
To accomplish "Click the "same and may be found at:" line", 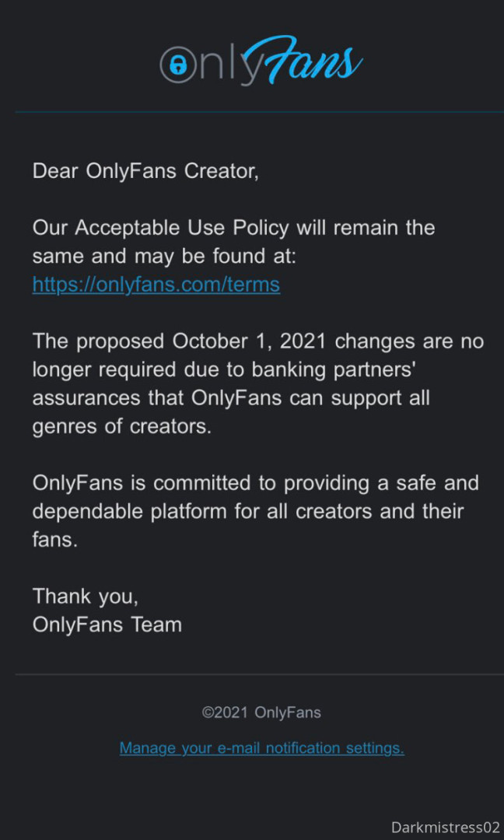I will click(164, 256).
